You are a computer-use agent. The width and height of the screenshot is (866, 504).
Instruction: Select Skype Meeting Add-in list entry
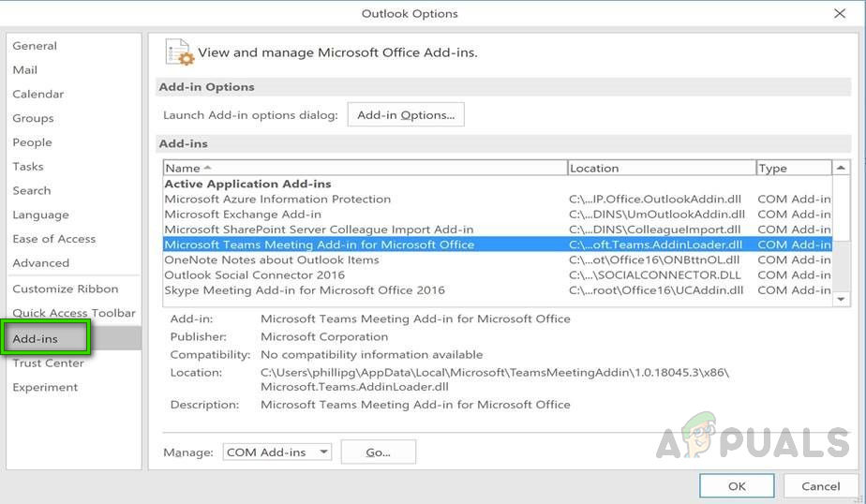[x=305, y=290]
